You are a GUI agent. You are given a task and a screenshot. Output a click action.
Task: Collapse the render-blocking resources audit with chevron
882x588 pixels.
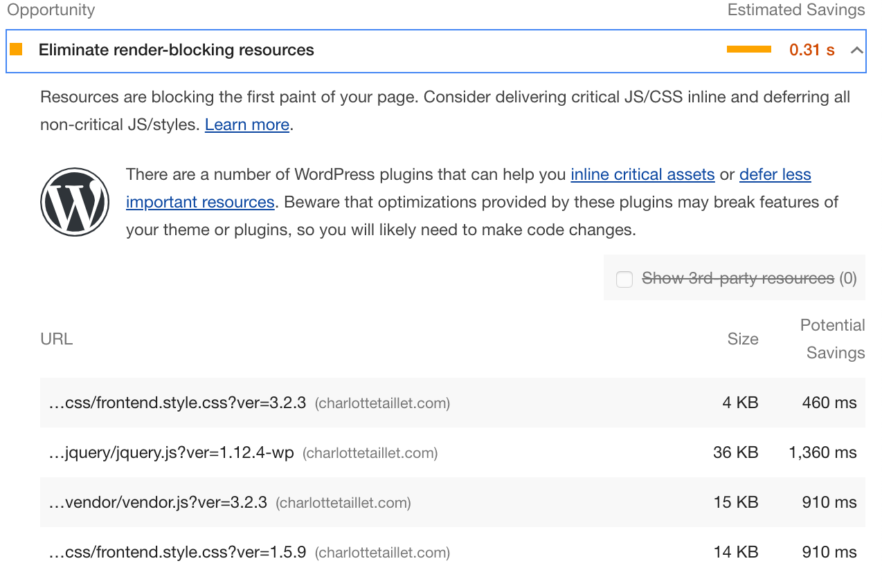coord(856,50)
